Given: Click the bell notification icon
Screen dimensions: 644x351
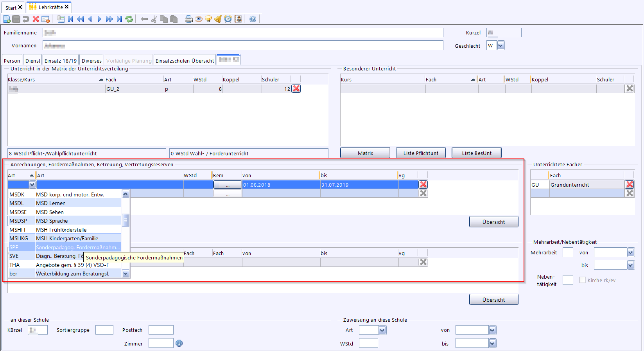Looking at the screenshot, I should click(x=218, y=19).
